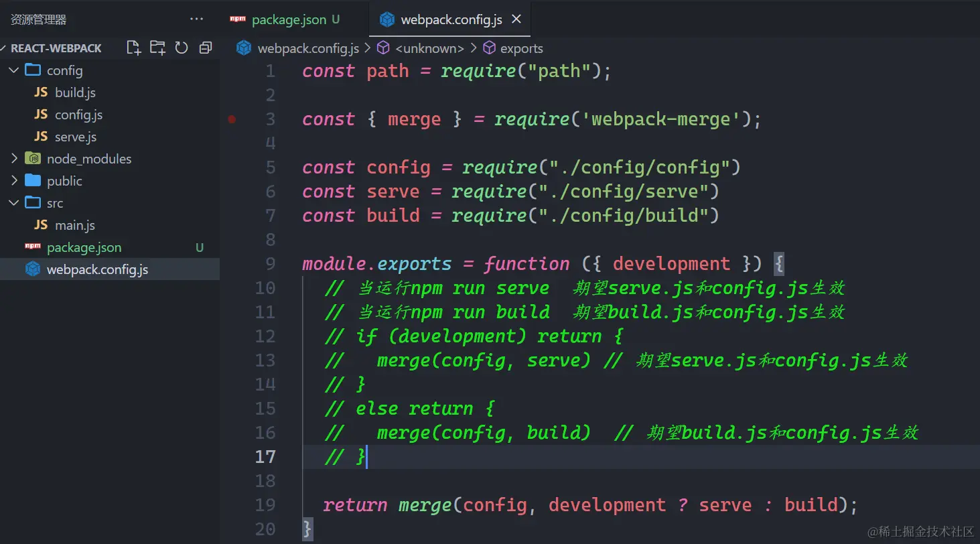Open the explorer more actions ellipsis
980x544 pixels.
(x=196, y=19)
